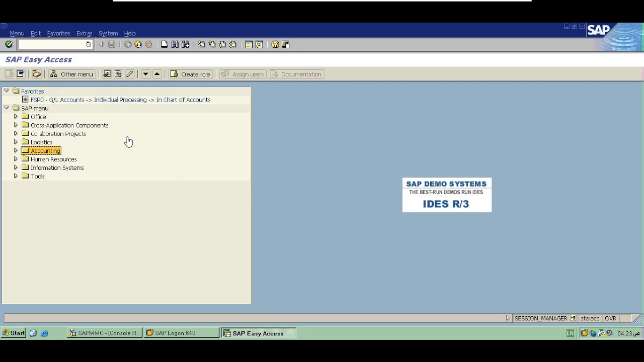Screen dimensions: 644x362
Task: Expand the Logistics folder
Action: click(16, 142)
